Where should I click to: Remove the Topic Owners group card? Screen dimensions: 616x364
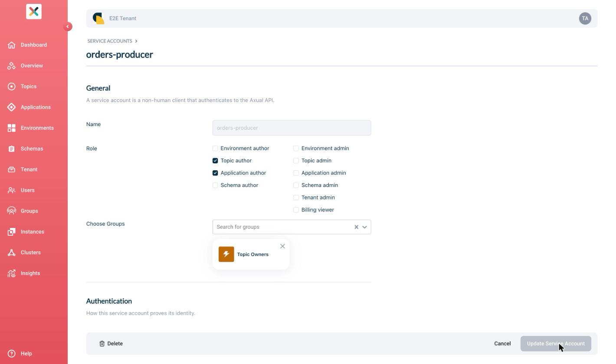[x=282, y=246]
